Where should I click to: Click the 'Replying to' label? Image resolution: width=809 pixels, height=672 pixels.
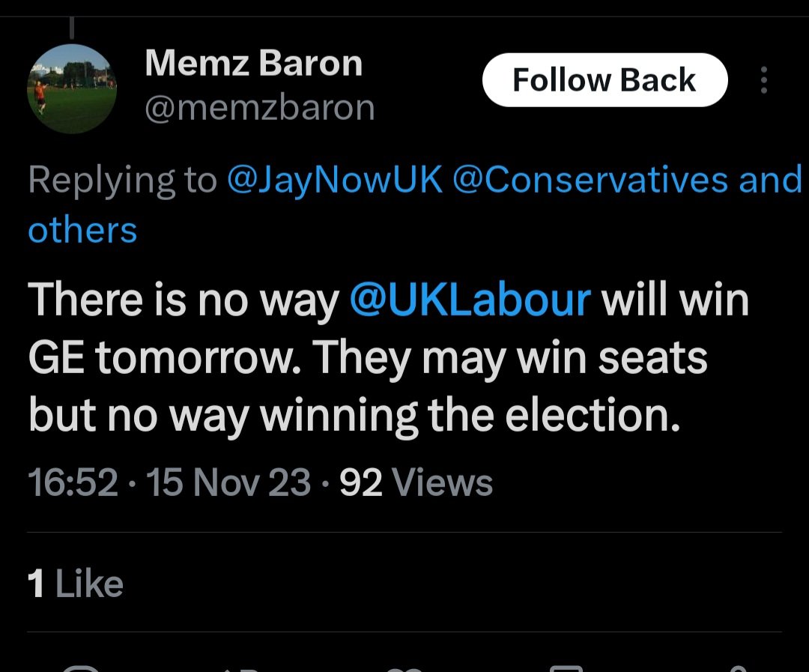click(121, 180)
